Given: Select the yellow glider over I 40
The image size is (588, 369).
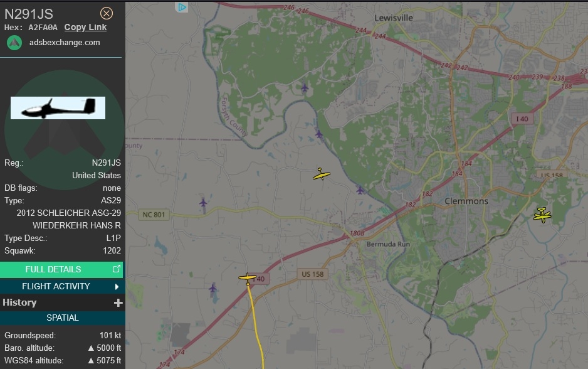Looking at the screenshot, I should (x=248, y=278).
